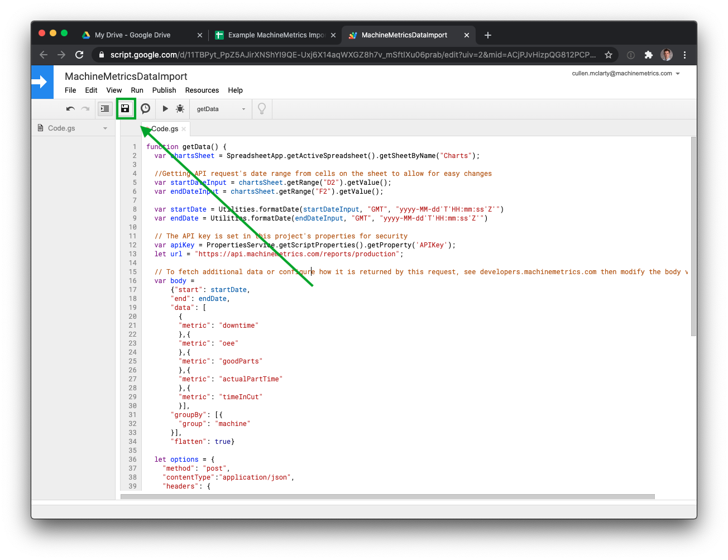Open Chrome profile avatar
This screenshot has width=728, height=560.
point(667,55)
